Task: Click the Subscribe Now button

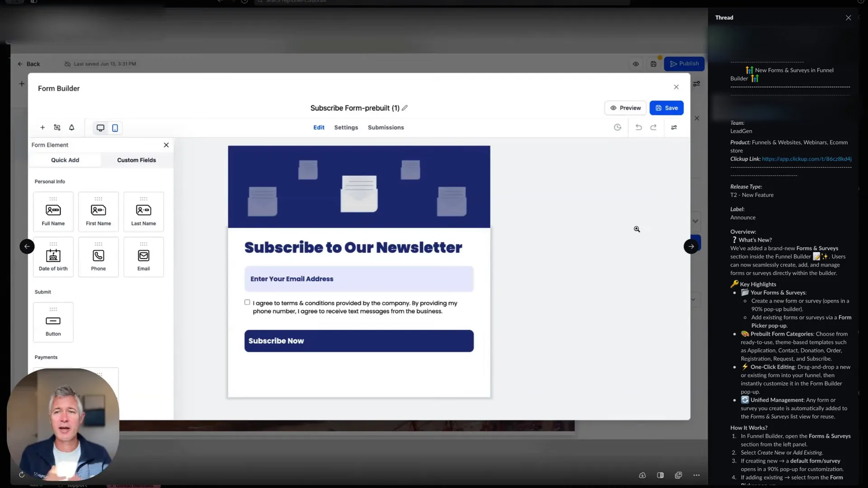Action: (359, 341)
